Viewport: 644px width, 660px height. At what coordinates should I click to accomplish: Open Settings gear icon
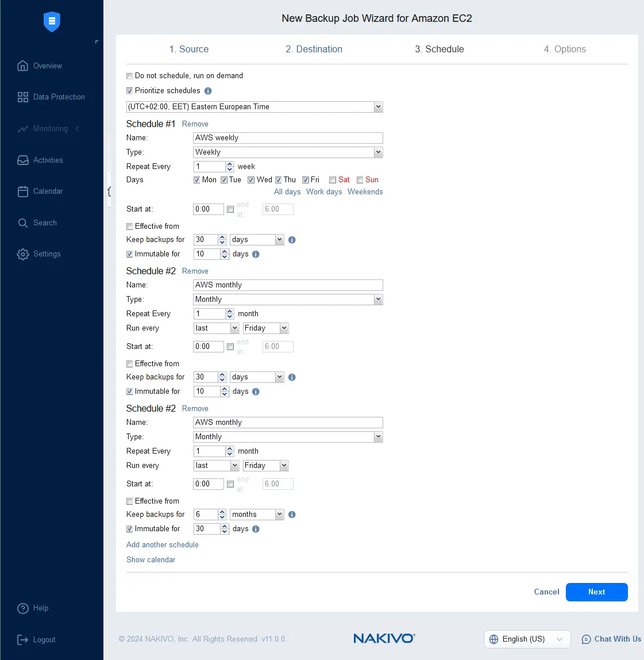pyautogui.click(x=23, y=254)
